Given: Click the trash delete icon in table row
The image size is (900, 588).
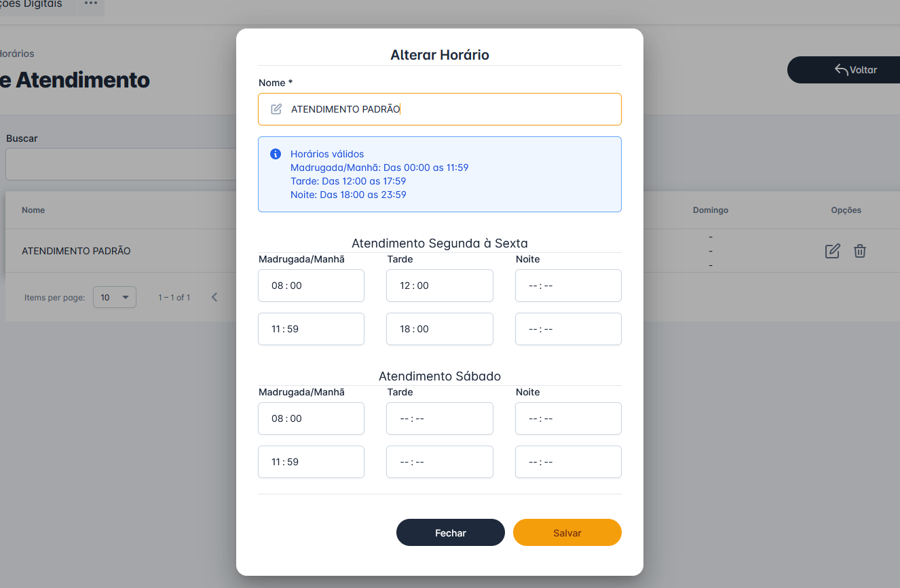Looking at the screenshot, I should [860, 251].
